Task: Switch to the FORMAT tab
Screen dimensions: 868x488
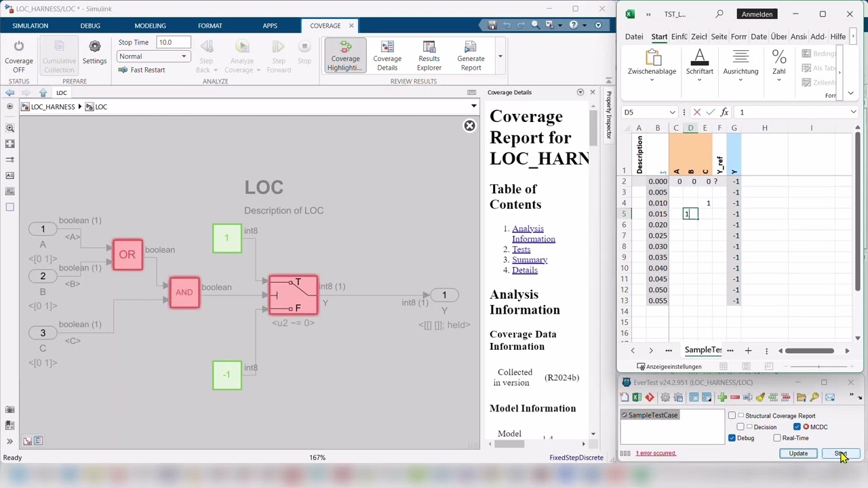Action: pyautogui.click(x=210, y=26)
